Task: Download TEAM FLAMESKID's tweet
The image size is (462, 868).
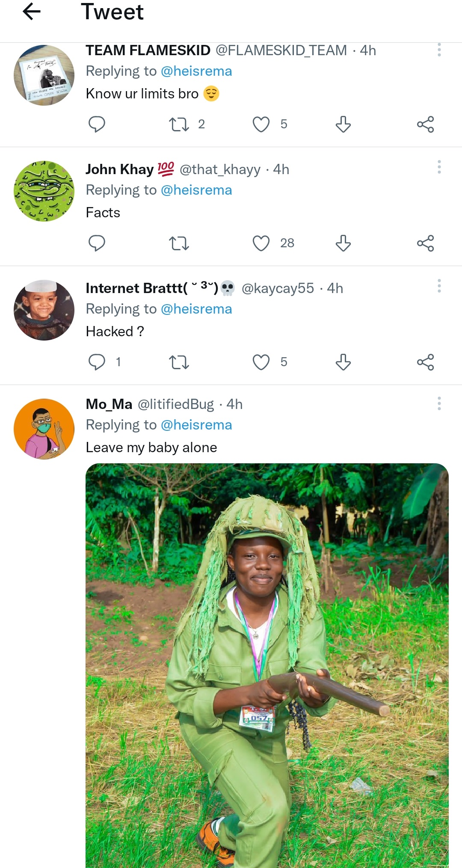Action: pyautogui.click(x=343, y=124)
